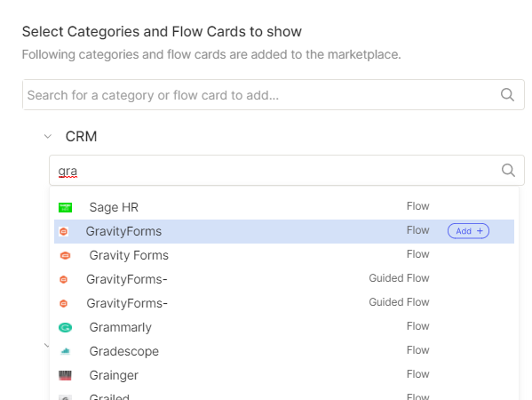The image size is (532, 400).
Task: Focus the category or flow card search field
Action: click(274, 95)
